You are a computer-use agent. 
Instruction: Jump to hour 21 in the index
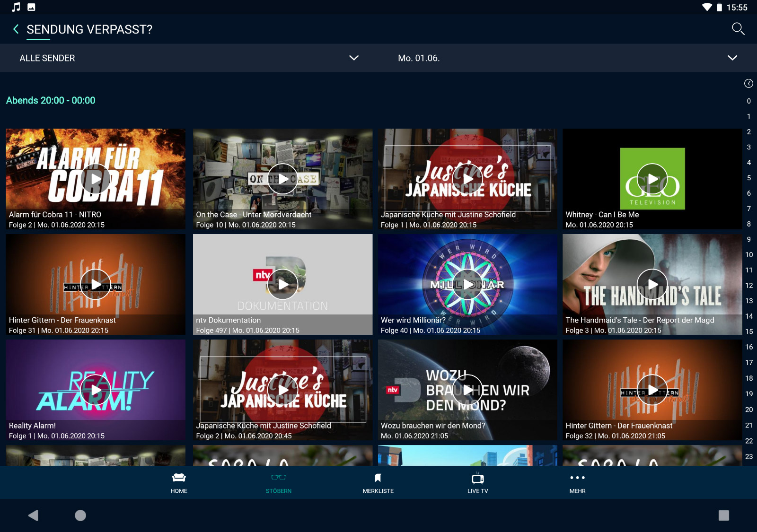tap(749, 425)
